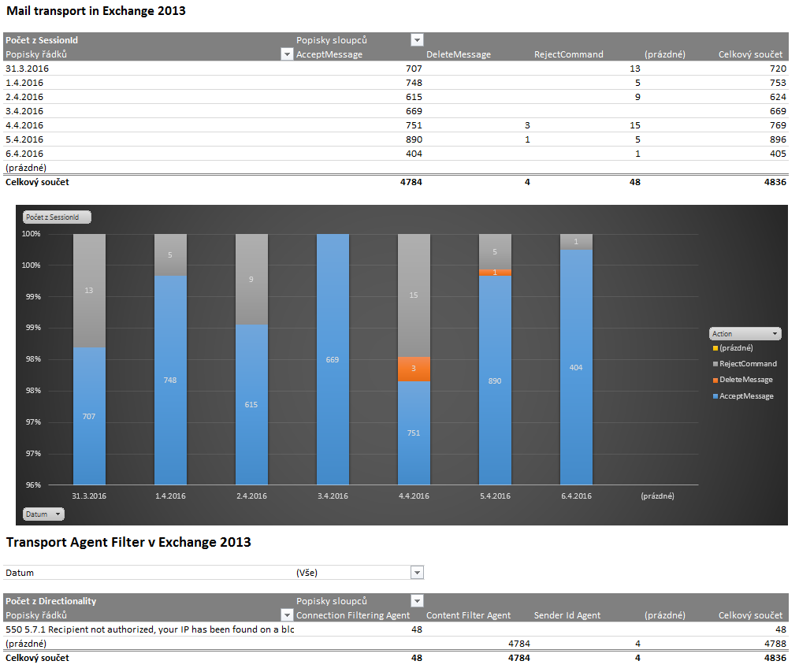Image resolution: width=799 pixels, height=672 pixels.
Task: Click the Datum filter label cell
Action: pyautogui.click(x=20, y=573)
